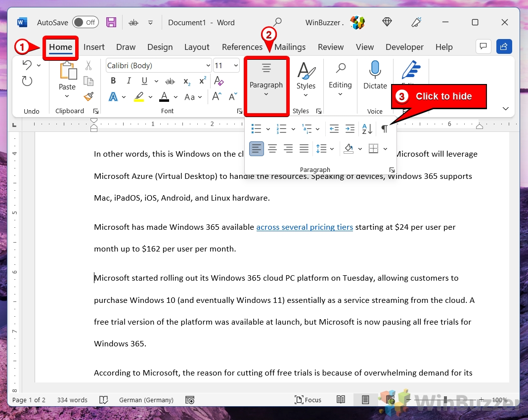This screenshot has height=420, width=528.
Task: Click the Comments button
Action: tap(483, 46)
